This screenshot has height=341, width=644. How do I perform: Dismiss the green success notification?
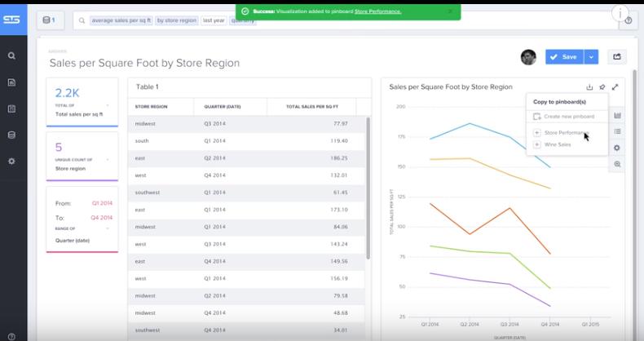451,11
